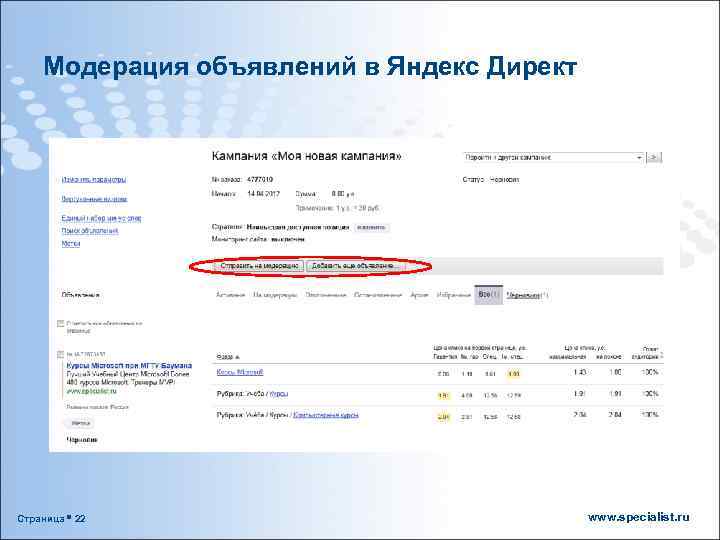The width and height of the screenshot is (720, 540).
Task: Open 'Перейти к другой кампании' dropdown
Action: click(x=553, y=158)
